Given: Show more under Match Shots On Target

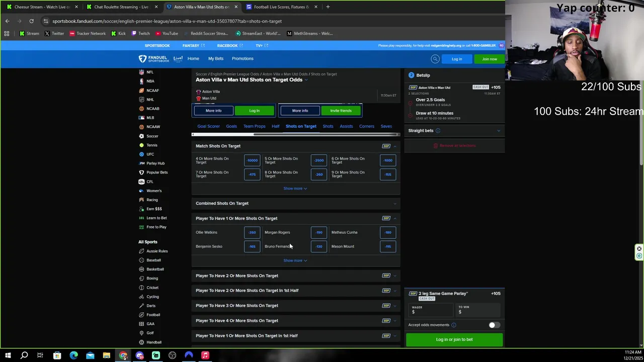Looking at the screenshot, I should [295, 189].
